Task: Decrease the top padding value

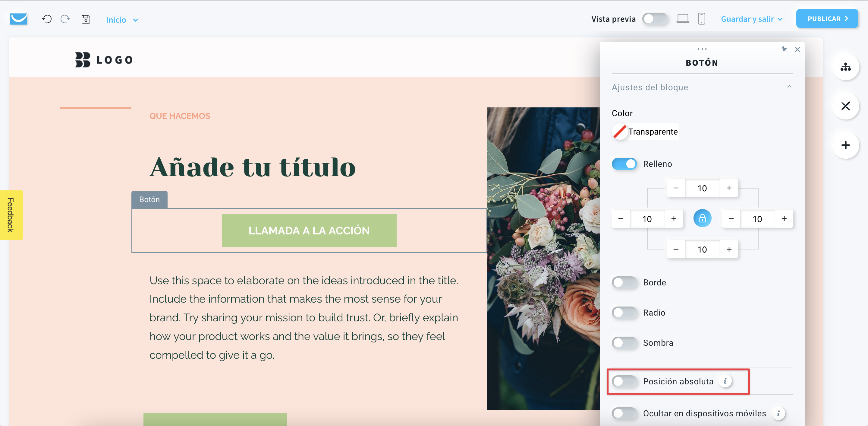Action: tap(676, 188)
